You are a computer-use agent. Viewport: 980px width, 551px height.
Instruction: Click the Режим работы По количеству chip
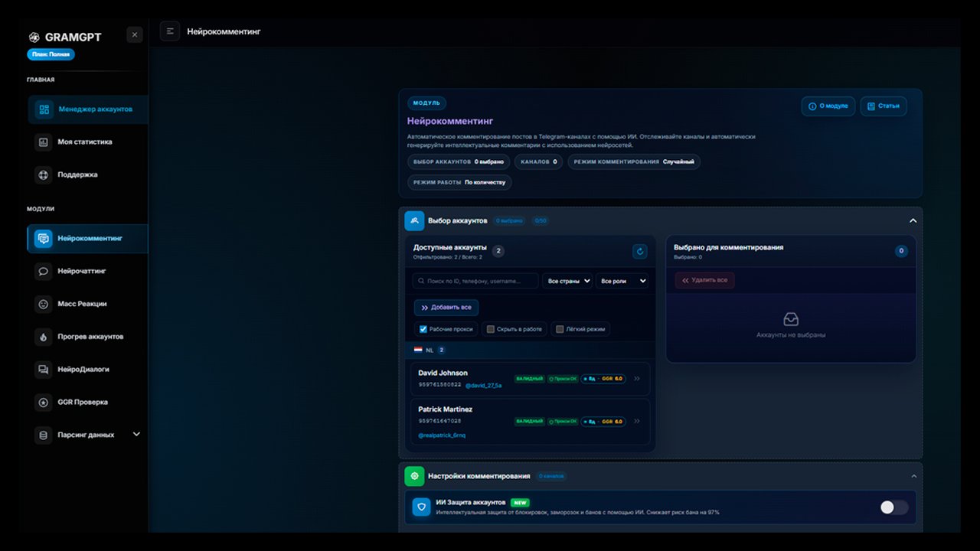click(x=459, y=182)
